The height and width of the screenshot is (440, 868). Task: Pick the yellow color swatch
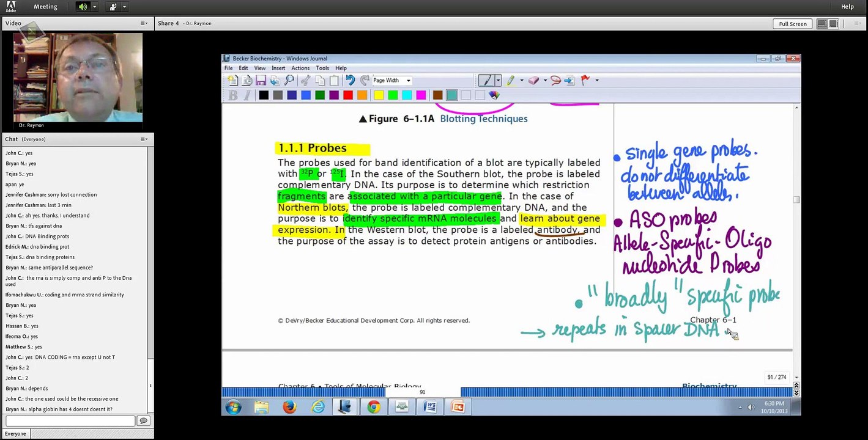[379, 95]
